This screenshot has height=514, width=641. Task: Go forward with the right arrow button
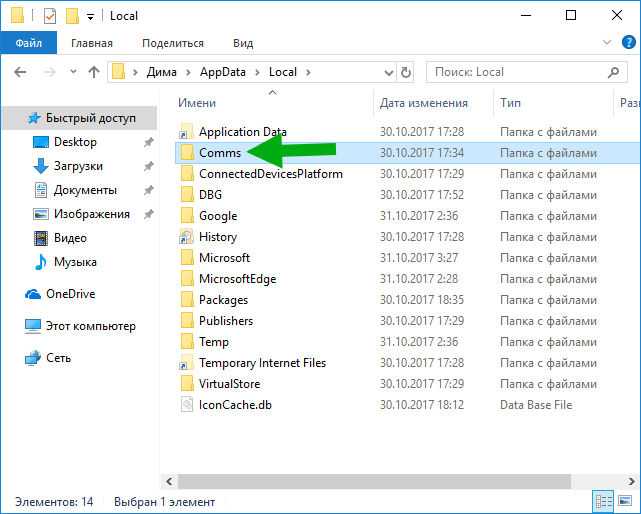49,72
